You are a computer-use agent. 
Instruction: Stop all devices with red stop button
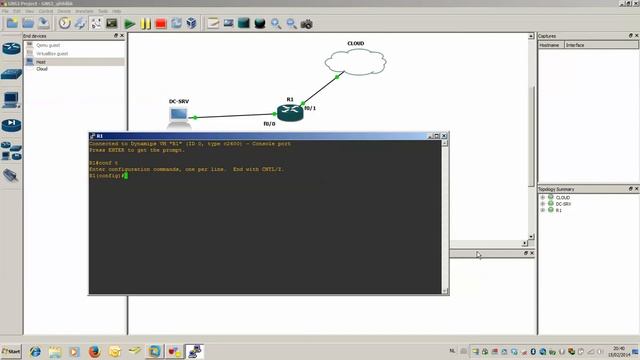161,24
